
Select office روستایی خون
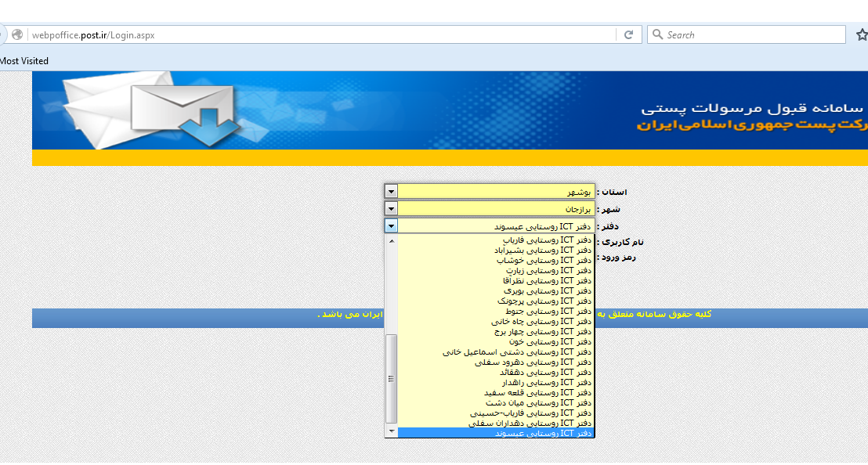coord(495,341)
